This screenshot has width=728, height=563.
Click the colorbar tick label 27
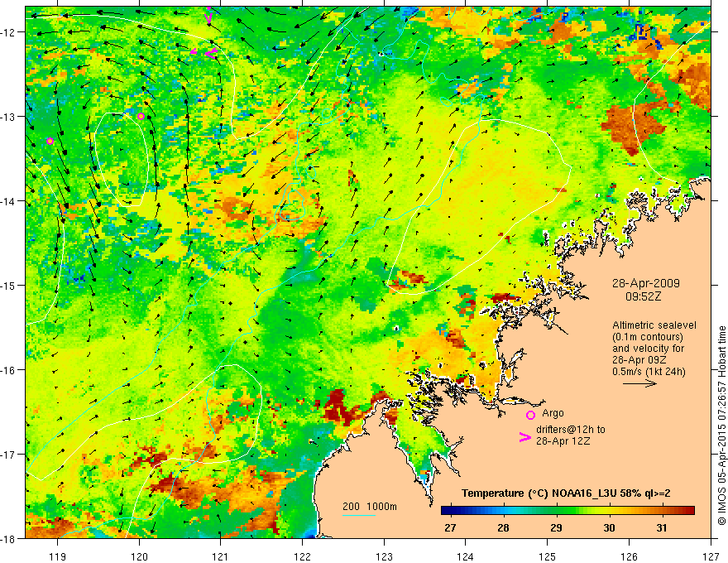click(450, 527)
